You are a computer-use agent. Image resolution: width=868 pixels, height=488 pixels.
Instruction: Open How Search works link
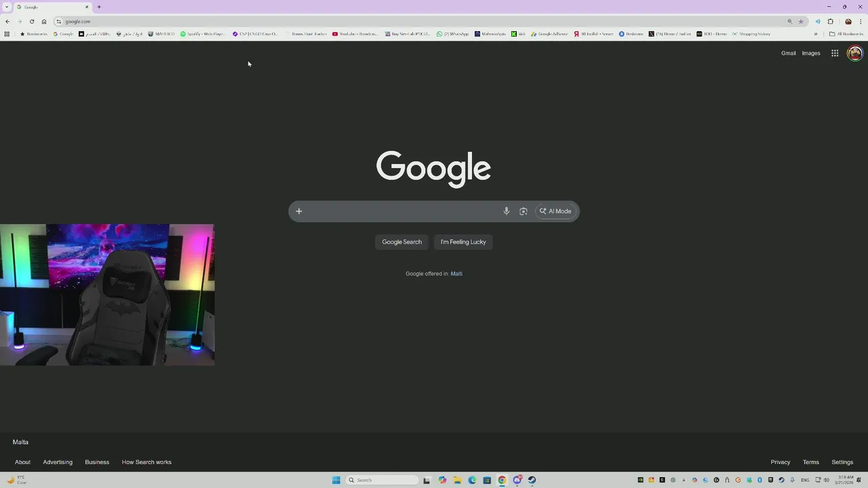pyautogui.click(x=146, y=462)
